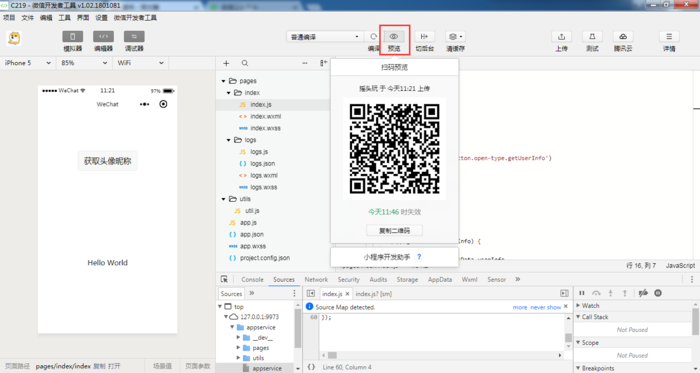Click the pretty print braces icon
Screen dimensions: 700x373
pos(311,367)
